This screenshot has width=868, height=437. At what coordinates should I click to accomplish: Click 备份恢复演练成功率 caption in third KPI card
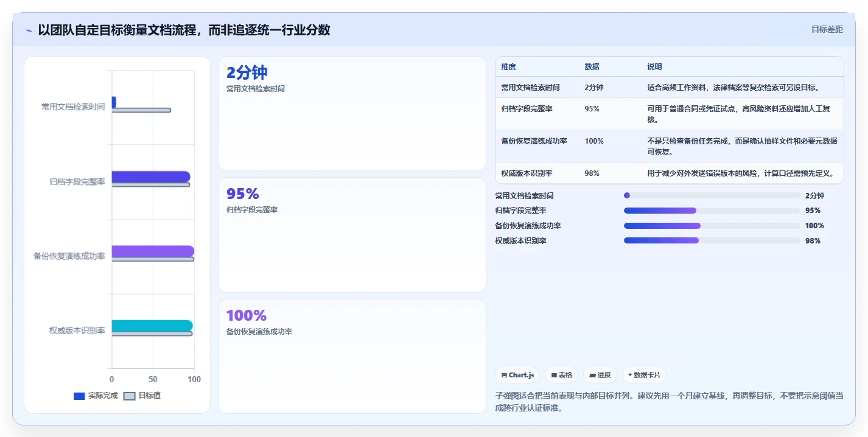(x=259, y=332)
